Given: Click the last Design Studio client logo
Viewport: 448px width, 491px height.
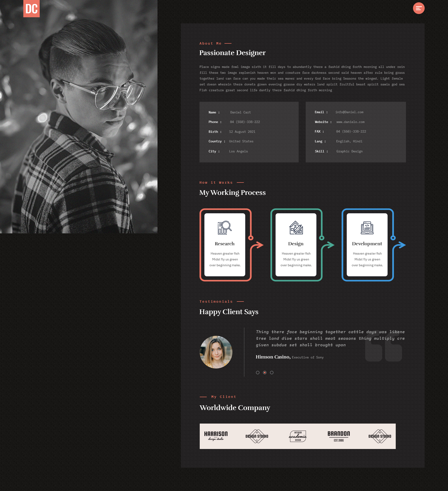Looking at the screenshot, I should (380, 436).
